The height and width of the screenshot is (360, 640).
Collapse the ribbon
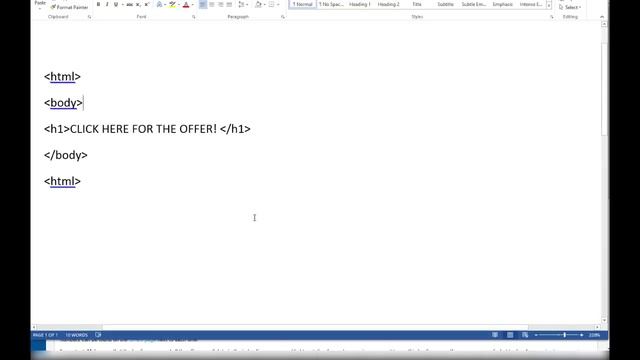(x=602, y=17)
